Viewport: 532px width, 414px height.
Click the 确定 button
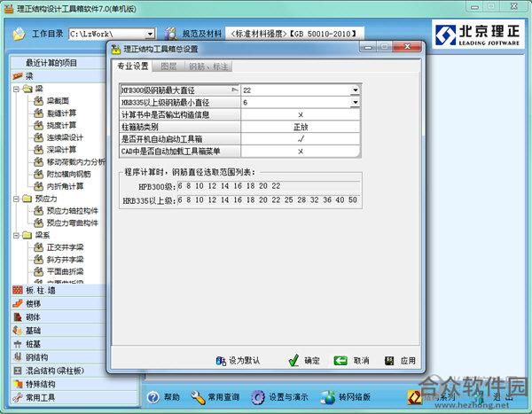pos(303,361)
